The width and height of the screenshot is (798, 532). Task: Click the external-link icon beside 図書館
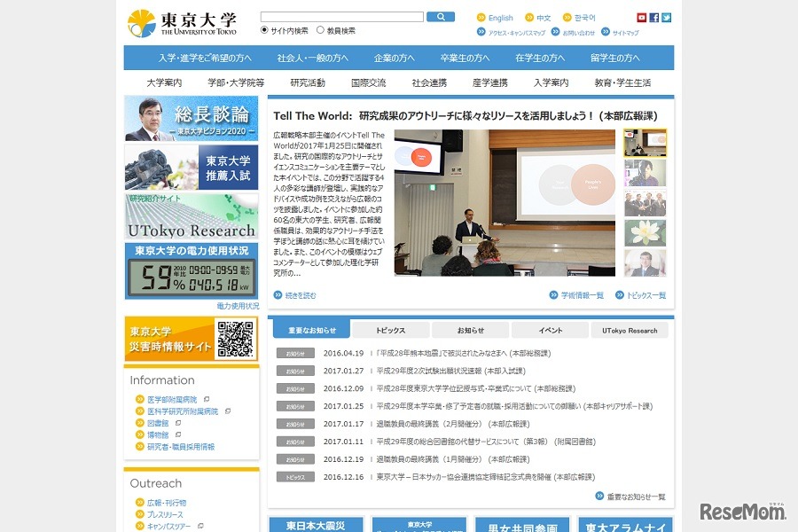[178, 423]
